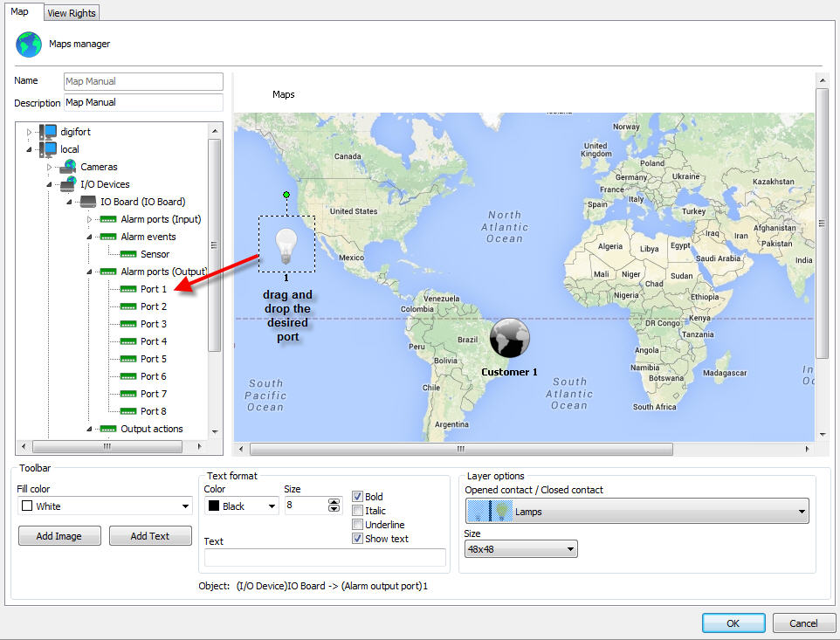Open the layer Size 48x48 dropdown
The image size is (840, 640).
tap(520, 549)
